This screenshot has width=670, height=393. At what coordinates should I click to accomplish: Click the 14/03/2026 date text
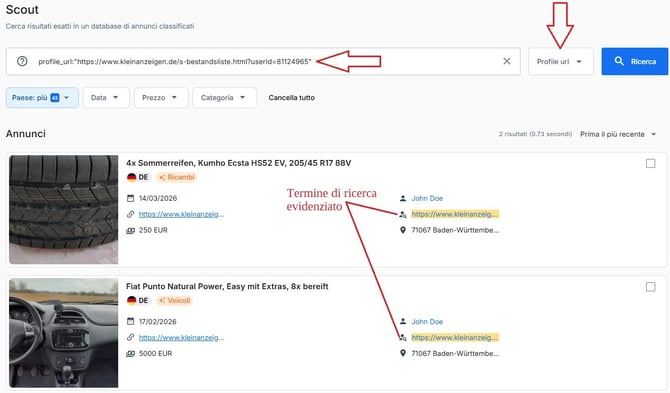coord(158,198)
